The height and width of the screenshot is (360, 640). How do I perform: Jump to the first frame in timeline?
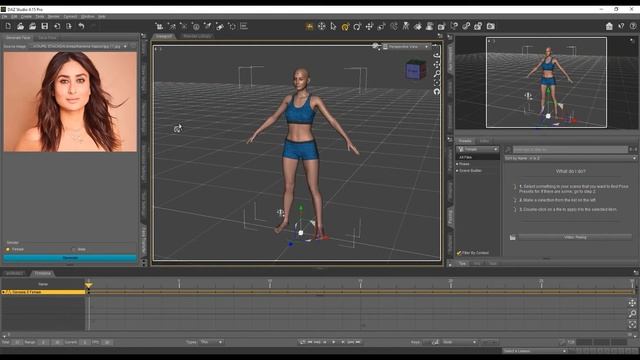310,342
